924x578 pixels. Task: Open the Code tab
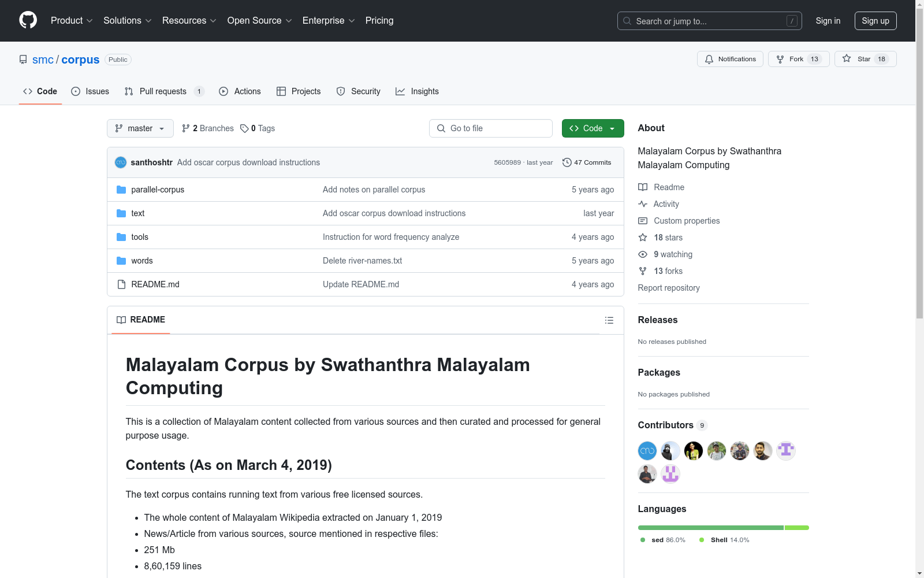coord(40,91)
